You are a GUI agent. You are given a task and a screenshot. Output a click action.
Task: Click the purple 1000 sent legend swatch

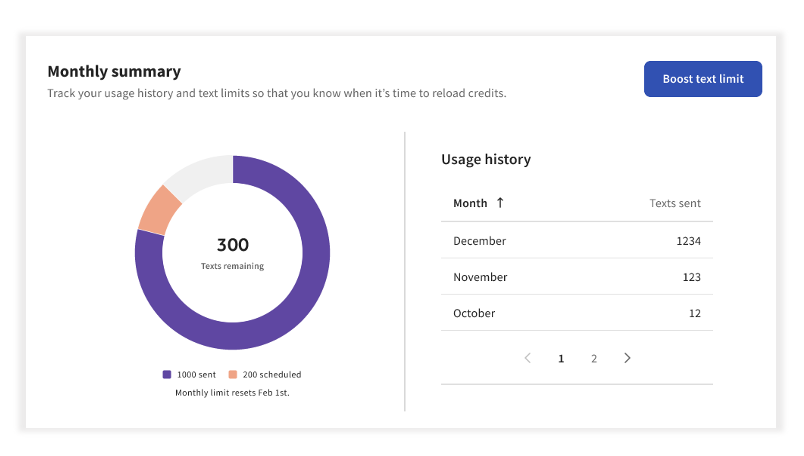[x=167, y=374]
